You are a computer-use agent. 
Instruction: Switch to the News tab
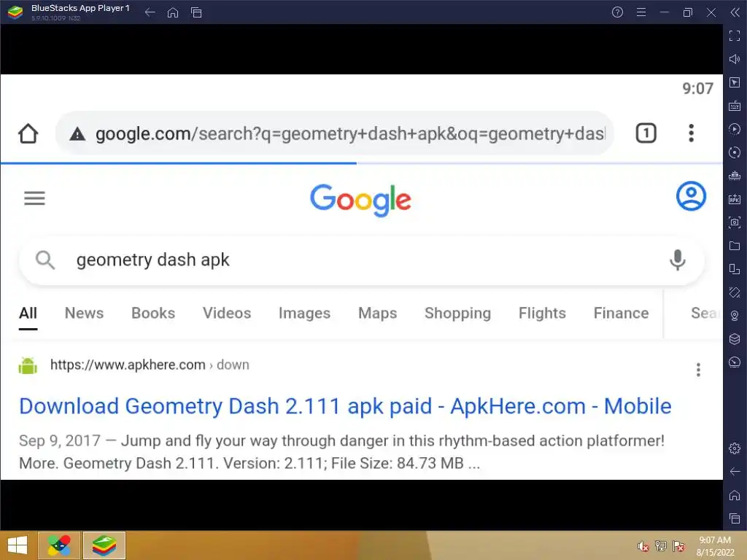(x=85, y=313)
